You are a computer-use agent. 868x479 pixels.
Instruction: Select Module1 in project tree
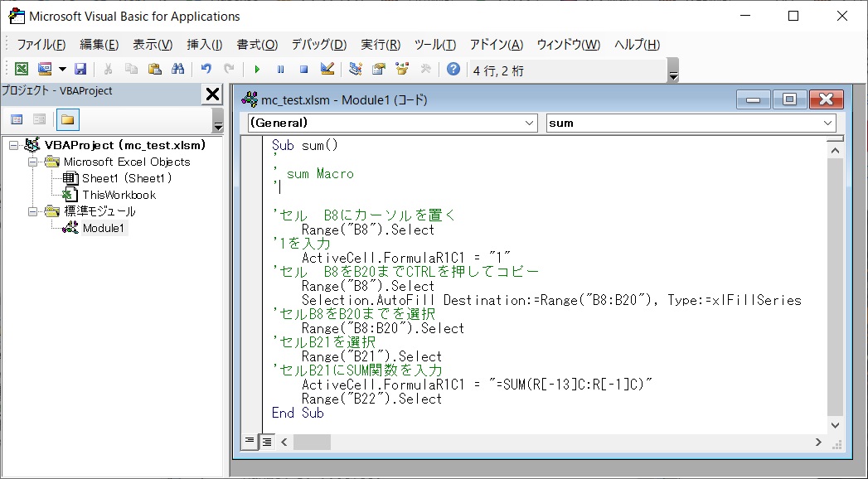(104, 228)
